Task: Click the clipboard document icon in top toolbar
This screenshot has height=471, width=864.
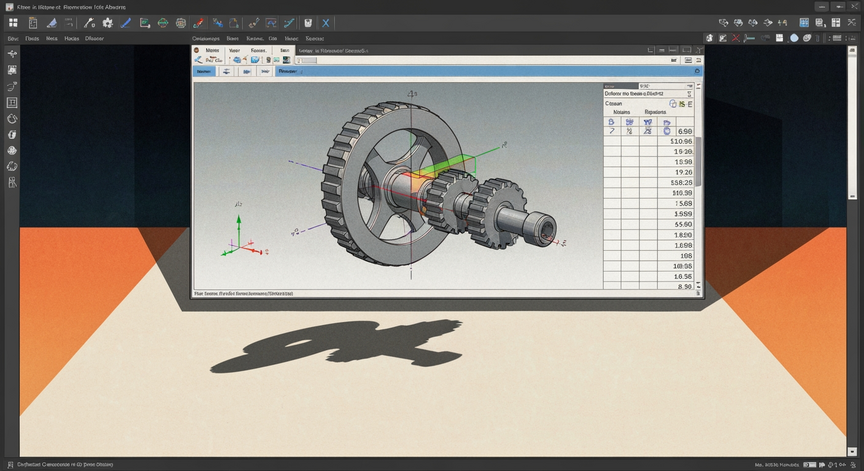Action: tap(33, 23)
